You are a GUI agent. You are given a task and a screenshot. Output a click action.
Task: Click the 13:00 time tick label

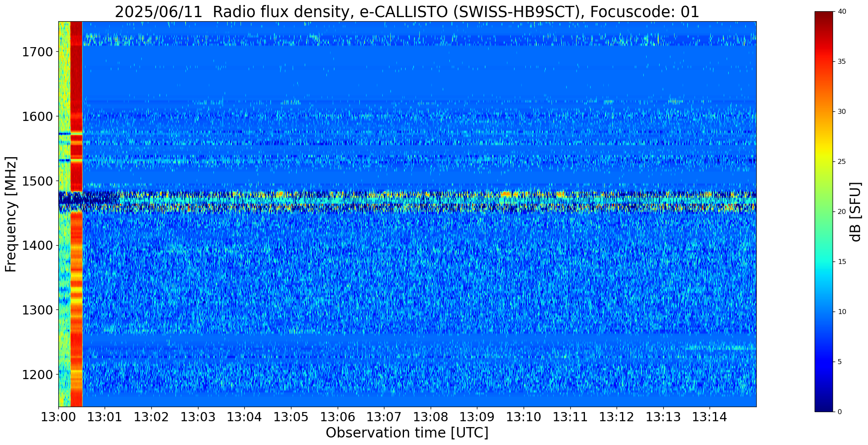pos(58,417)
